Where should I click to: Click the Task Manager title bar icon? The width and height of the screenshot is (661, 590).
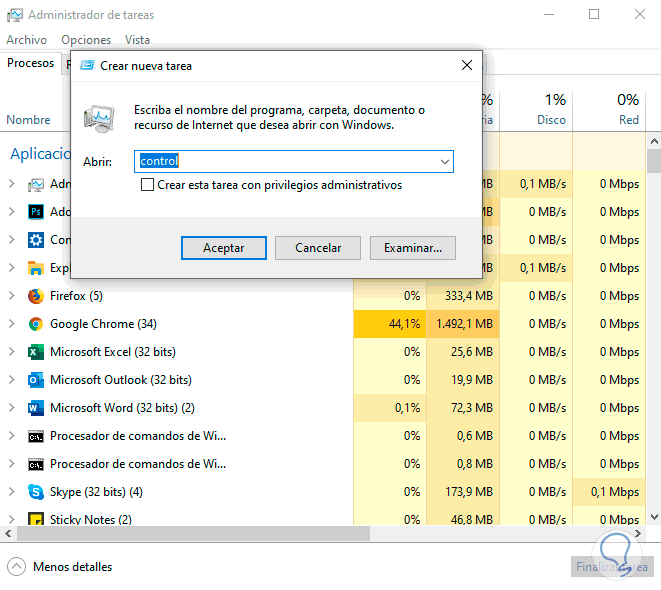click(15, 15)
